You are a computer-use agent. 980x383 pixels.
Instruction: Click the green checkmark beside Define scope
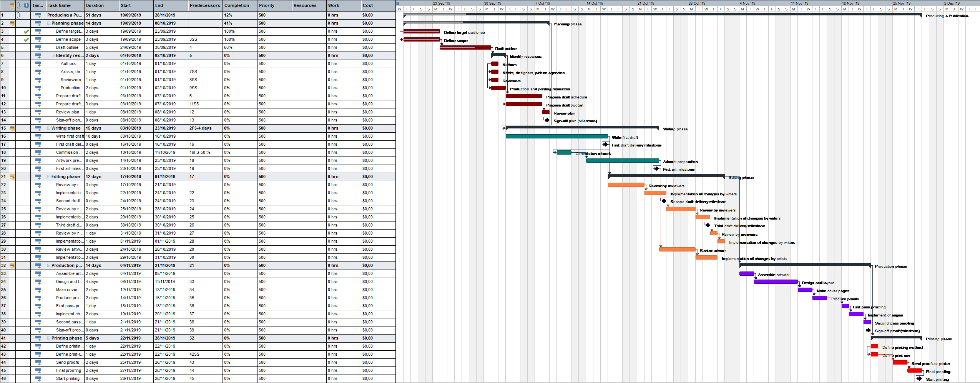coord(26,39)
